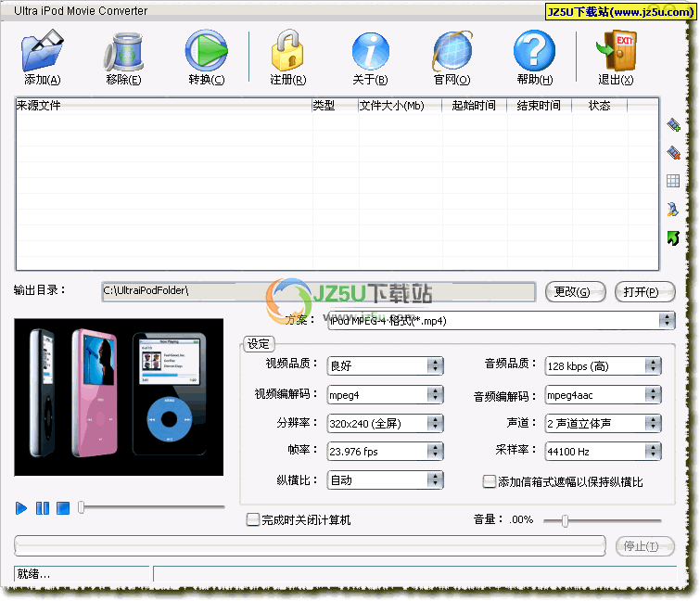Start conversion with 转换(C) play icon
The width and height of the screenshot is (700, 601).
(206, 50)
